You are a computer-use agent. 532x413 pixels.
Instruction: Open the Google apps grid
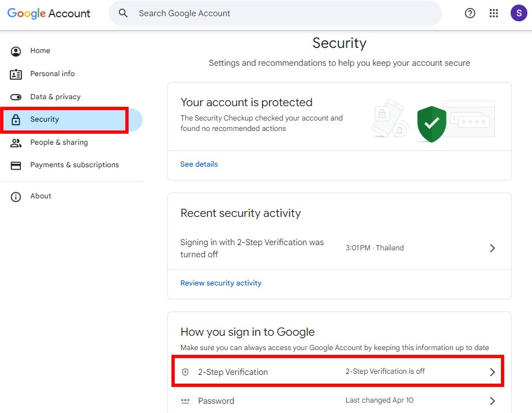coord(494,13)
